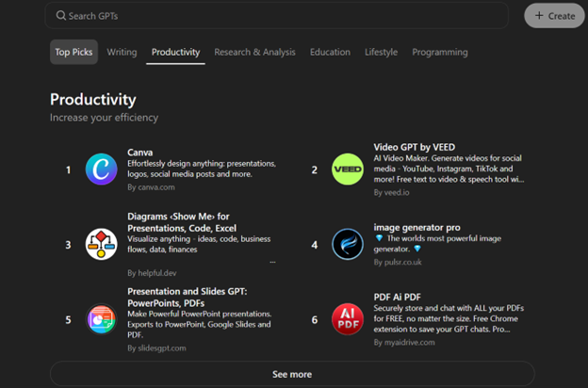Image resolution: width=588 pixels, height=388 pixels.
Task: Click rank number 3 beside Diagrams
Action: (68, 245)
